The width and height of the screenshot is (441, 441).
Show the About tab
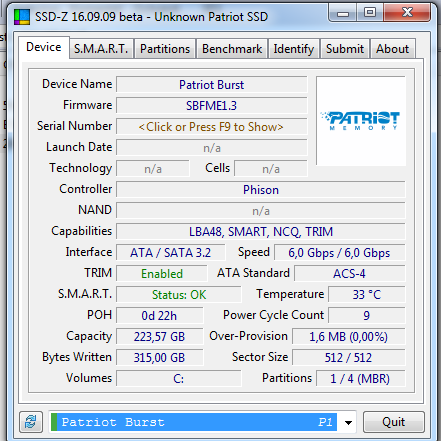392,49
